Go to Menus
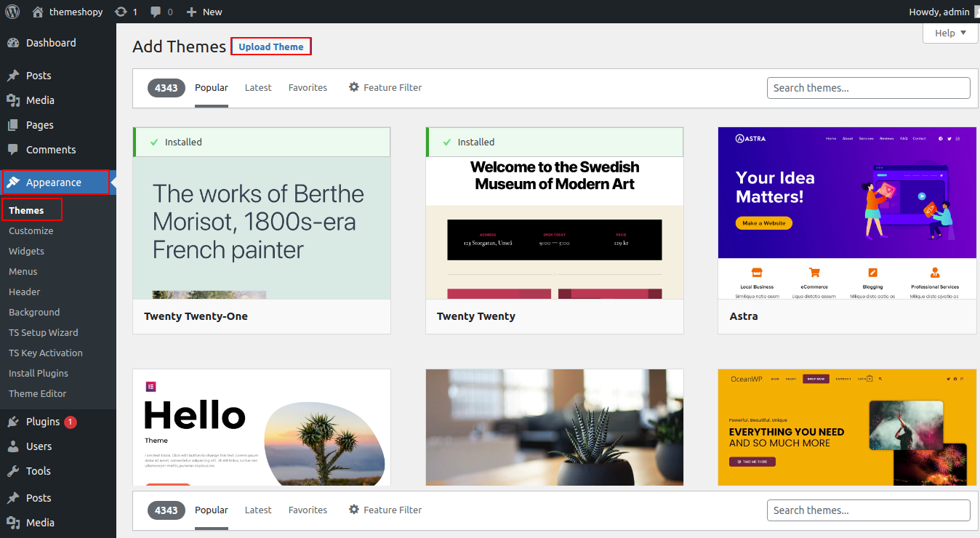The height and width of the screenshot is (538, 980). (23, 271)
